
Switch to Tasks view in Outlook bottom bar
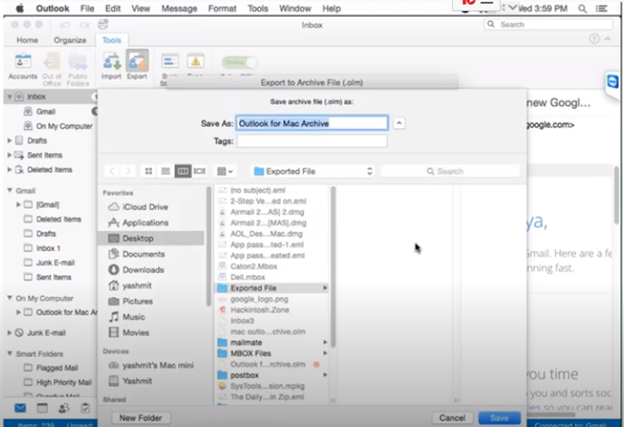tap(85, 408)
